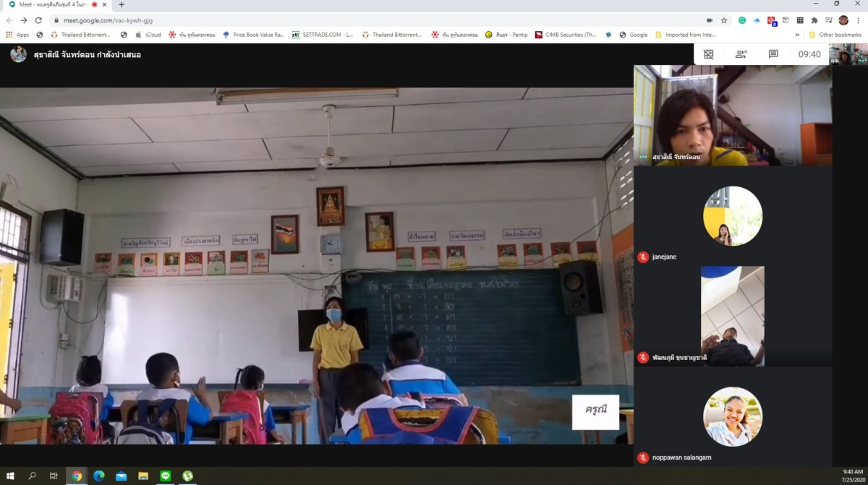Click the presenter avatar beside กำลังนำเสนอ
The width and height of the screenshot is (868, 485).
pyautogui.click(x=18, y=54)
